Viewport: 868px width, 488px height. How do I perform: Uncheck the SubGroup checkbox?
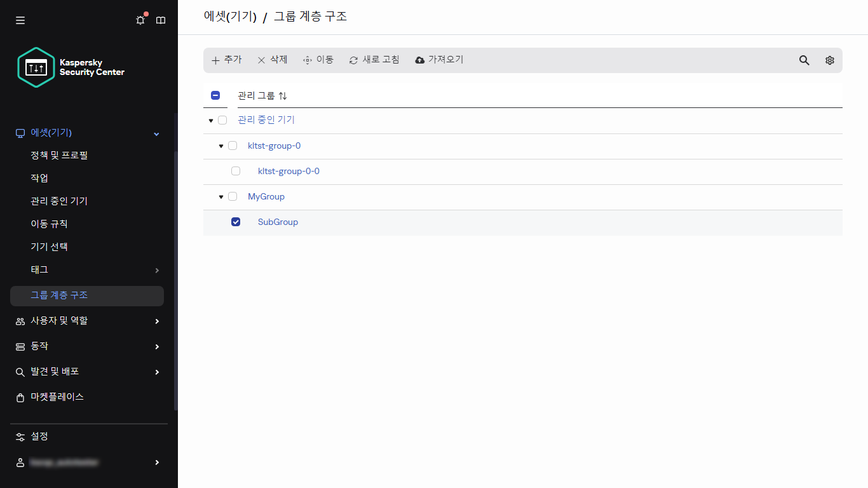pyautogui.click(x=236, y=221)
